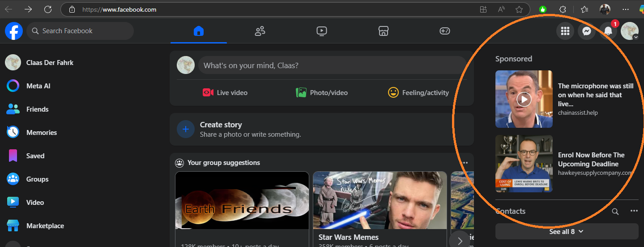This screenshot has height=247, width=644.
Task: Click the Read aloud icon
Action: tap(501, 9)
